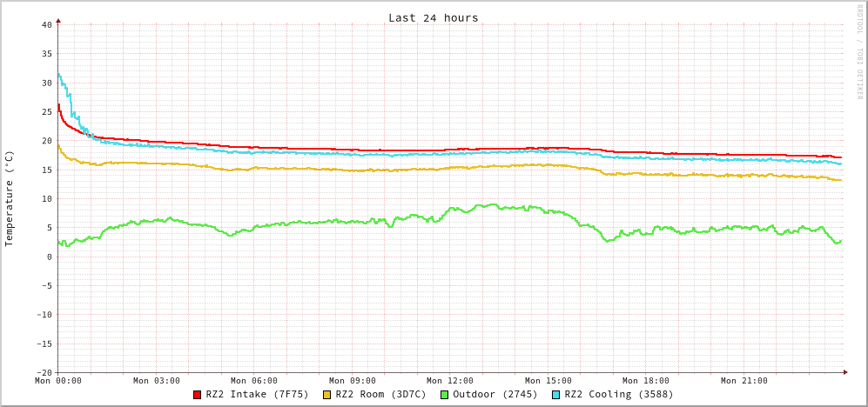Image resolution: width=868 pixels, height=407 pixels.
Task: Click the -20 value on the temperature axis
Action: [44, 372]
